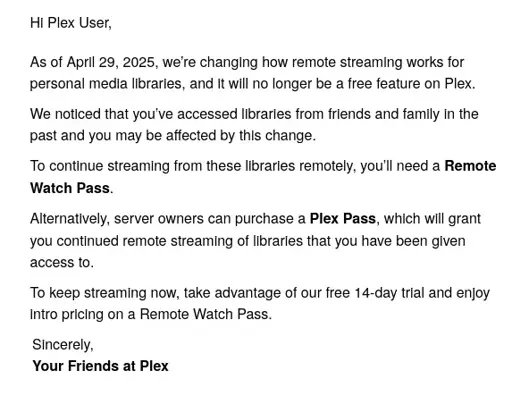Click the "Your Friends at Plex" signature
Viewport: 512px width, 396px height.
(x=100, y=366)
